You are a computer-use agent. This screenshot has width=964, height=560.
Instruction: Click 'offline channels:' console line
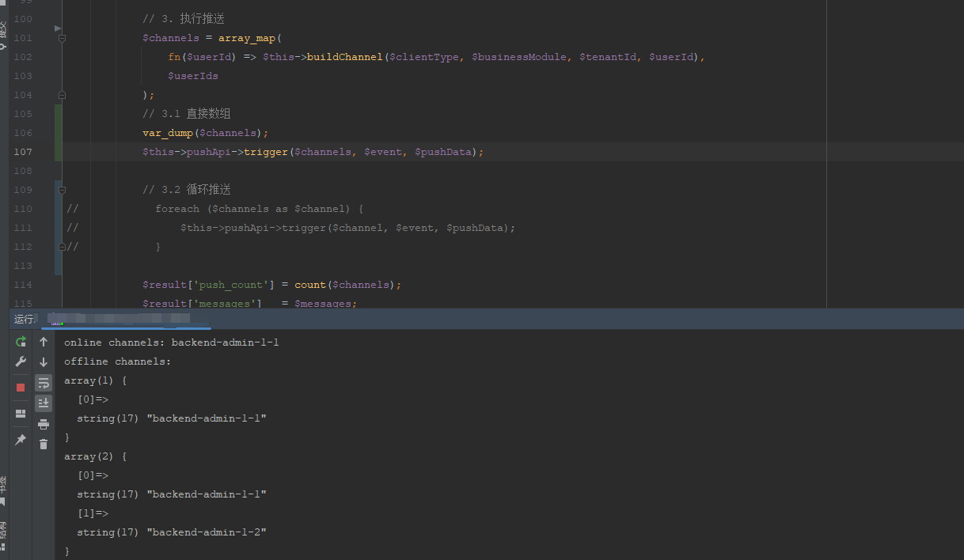[x=118, y=361]
